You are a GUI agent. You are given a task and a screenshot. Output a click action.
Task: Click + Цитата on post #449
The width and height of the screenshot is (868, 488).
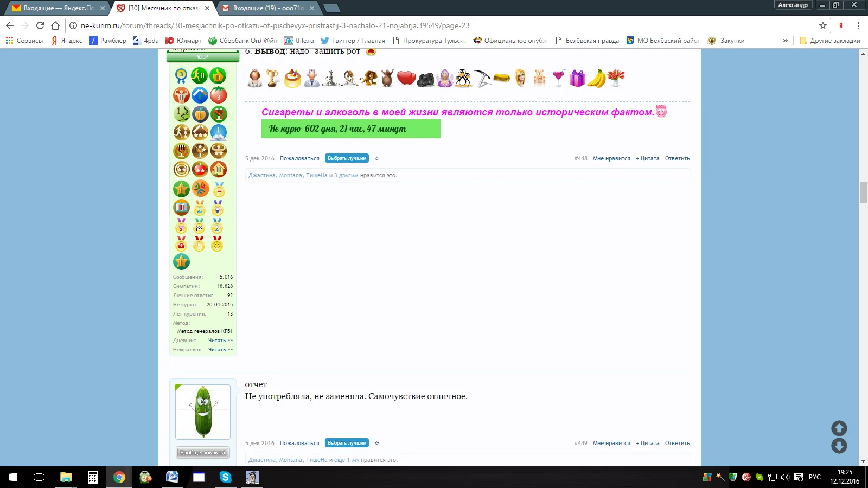pyautogui.click(x=648, y=444)
